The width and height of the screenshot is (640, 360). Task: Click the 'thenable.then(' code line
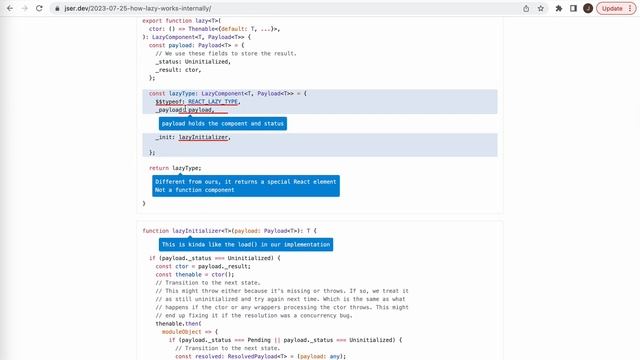pyautogui.click(x=178, y=324)
